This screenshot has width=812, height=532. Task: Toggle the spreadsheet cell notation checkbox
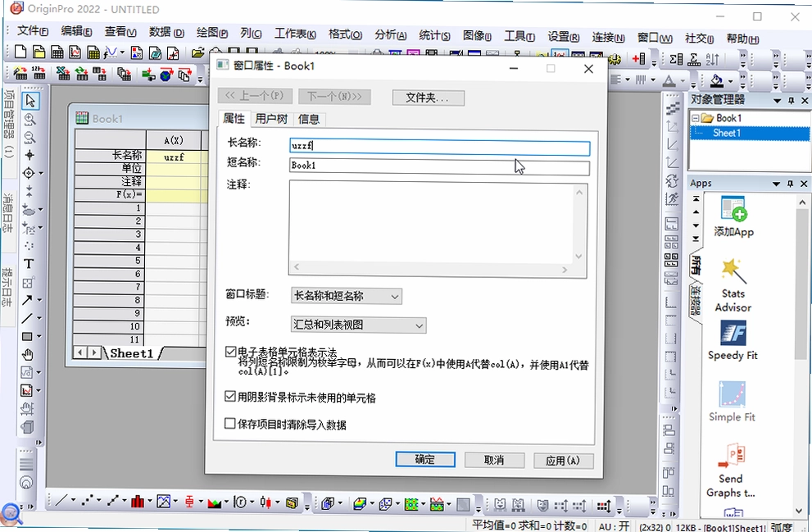[x=230, y=352]
